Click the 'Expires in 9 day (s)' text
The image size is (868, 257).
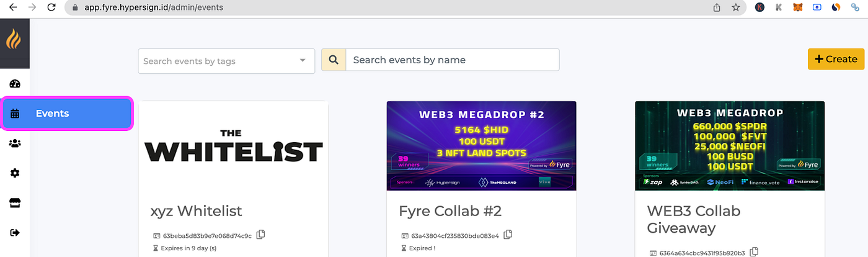click(188, 248)
